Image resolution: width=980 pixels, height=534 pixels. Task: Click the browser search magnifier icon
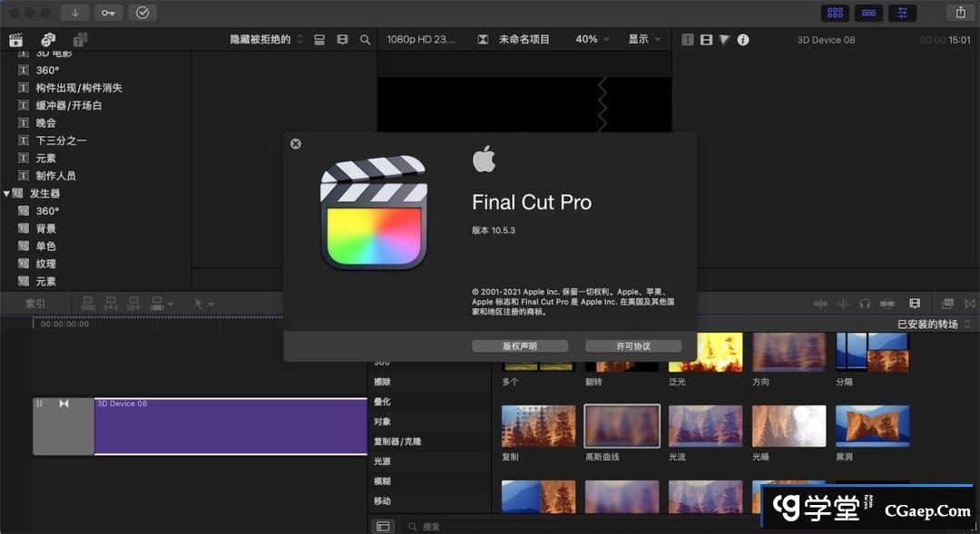tap(365, 40)
